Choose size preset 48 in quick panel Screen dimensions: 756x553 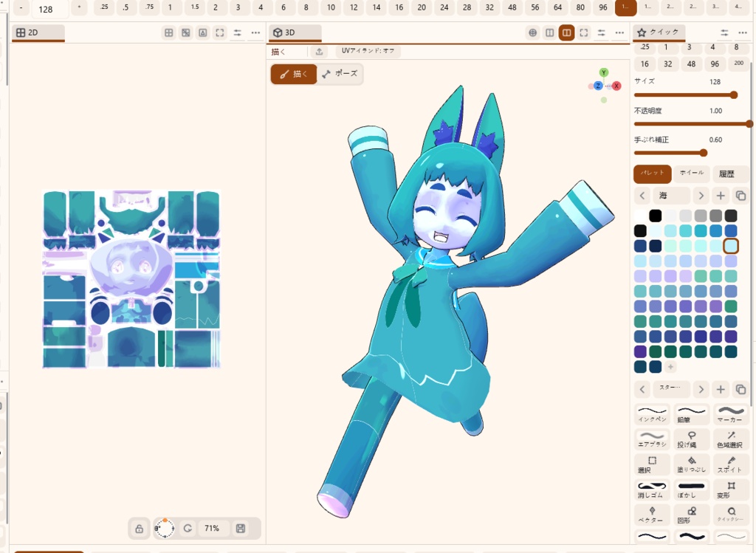pos(691,63)
